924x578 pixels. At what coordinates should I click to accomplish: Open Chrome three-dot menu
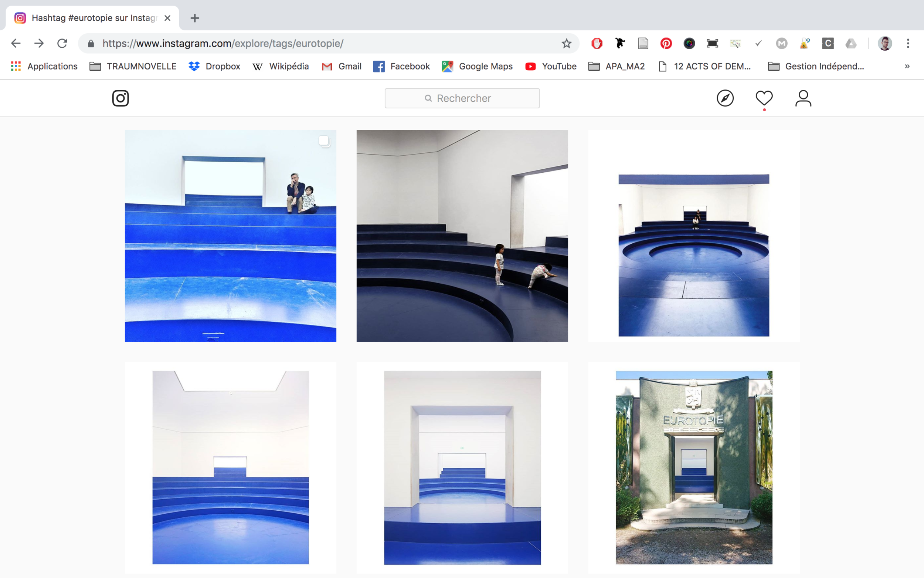pyautogui.click(x=908, y=44)
